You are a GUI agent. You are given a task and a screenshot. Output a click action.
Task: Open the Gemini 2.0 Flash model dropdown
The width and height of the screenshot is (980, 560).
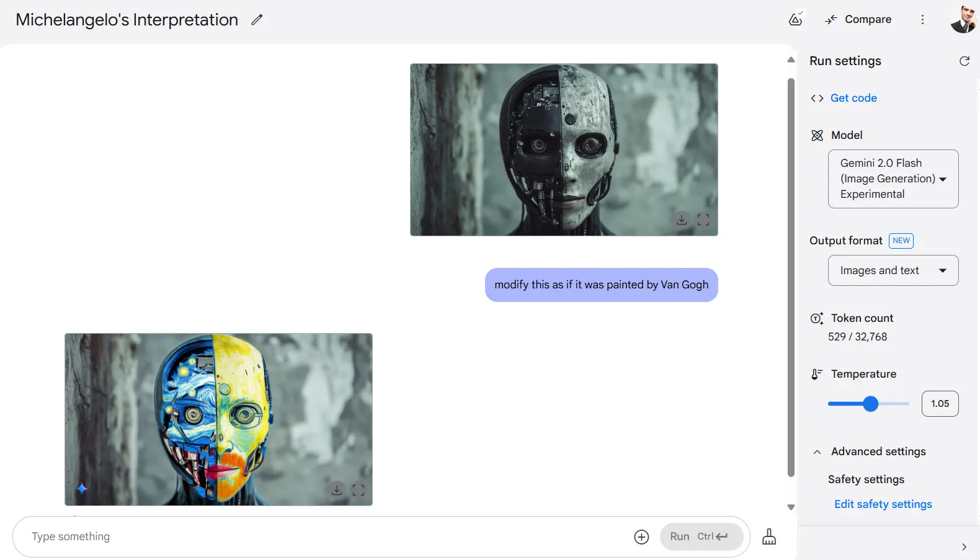click(893, 179)
